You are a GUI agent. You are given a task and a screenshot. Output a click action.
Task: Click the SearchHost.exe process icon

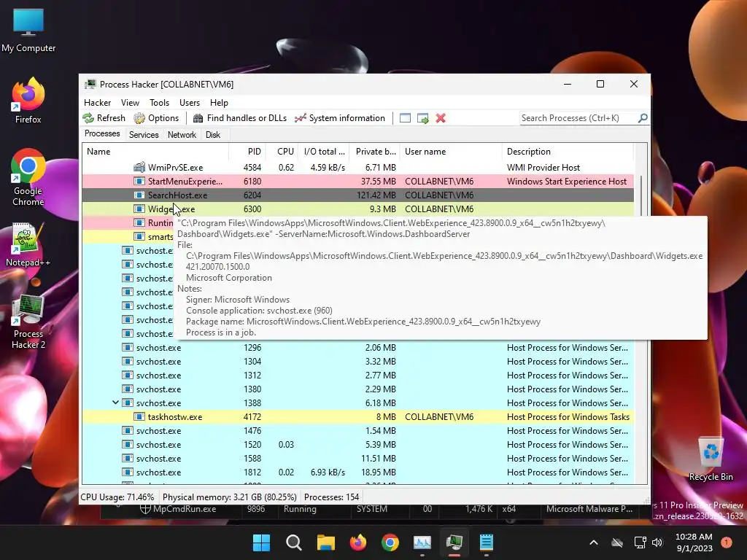click(x=139, y=195)
